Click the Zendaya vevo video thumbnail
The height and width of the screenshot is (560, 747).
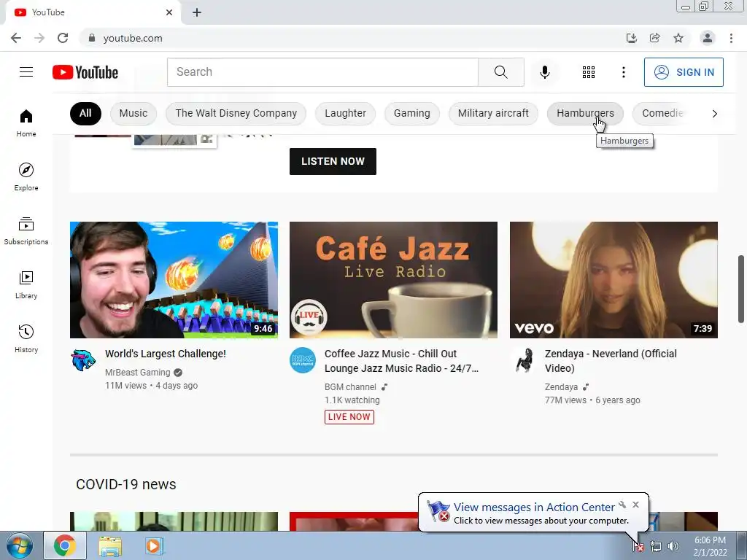pos(614,280)
